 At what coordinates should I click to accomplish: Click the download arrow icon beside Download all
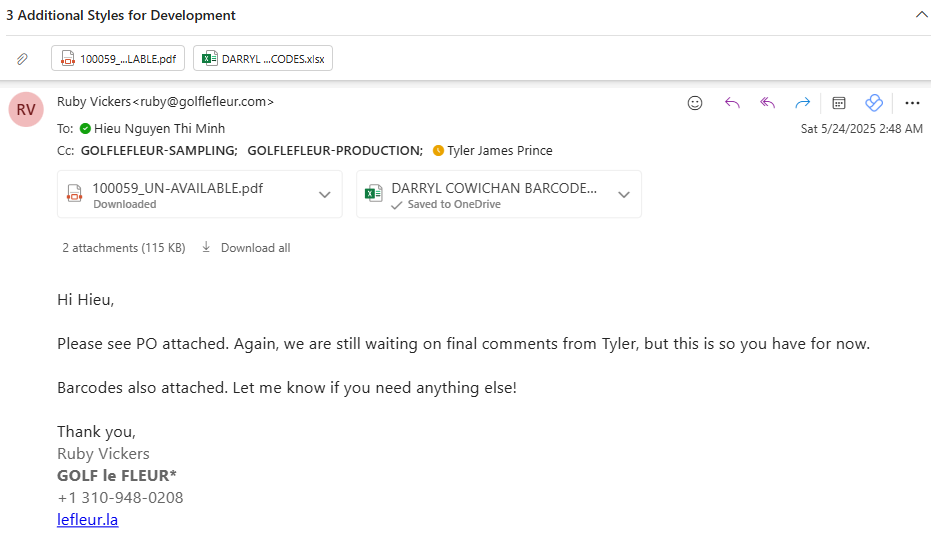(206, 247)
